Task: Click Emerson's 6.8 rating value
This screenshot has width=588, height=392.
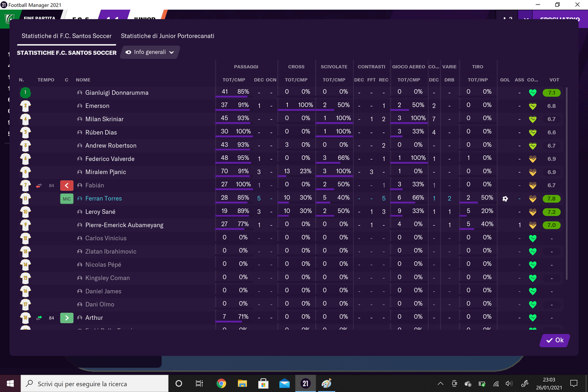Action: (552, 106)
